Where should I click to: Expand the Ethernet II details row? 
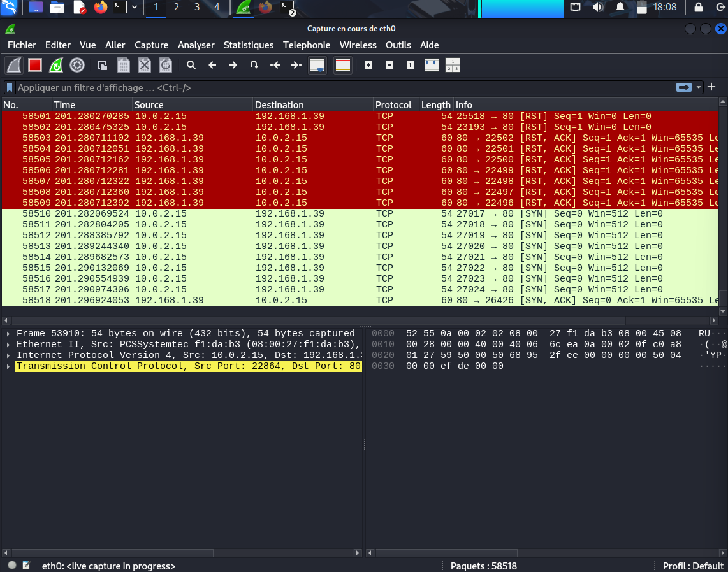tap(8, 345)
